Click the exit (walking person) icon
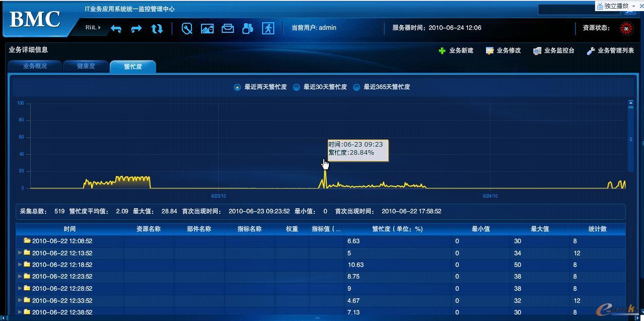This screenshot has height=321, width=644. 268,29
